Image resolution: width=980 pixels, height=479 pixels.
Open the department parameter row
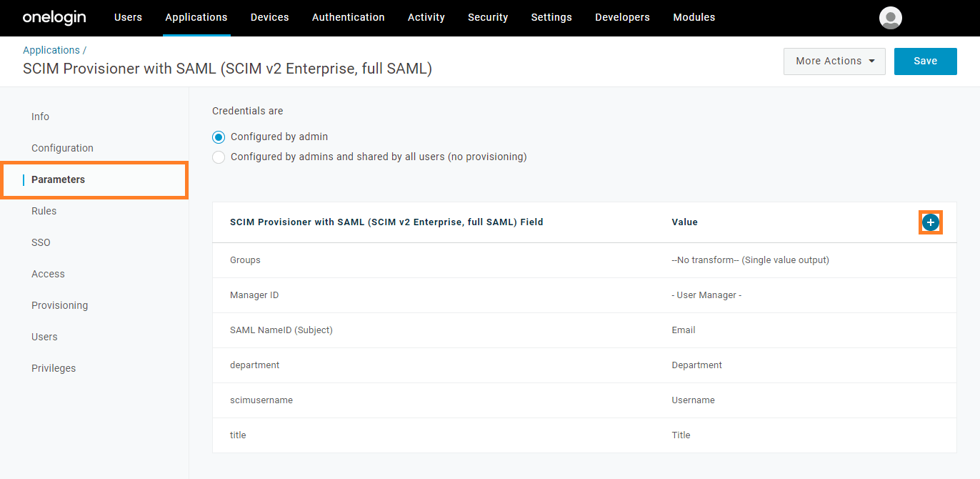click(584, 365)
